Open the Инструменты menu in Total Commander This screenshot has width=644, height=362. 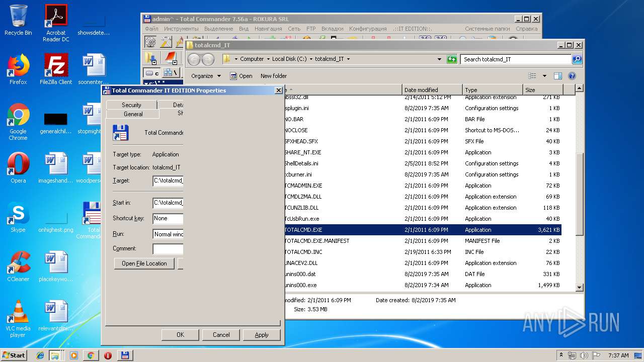(x=181, y=29)
